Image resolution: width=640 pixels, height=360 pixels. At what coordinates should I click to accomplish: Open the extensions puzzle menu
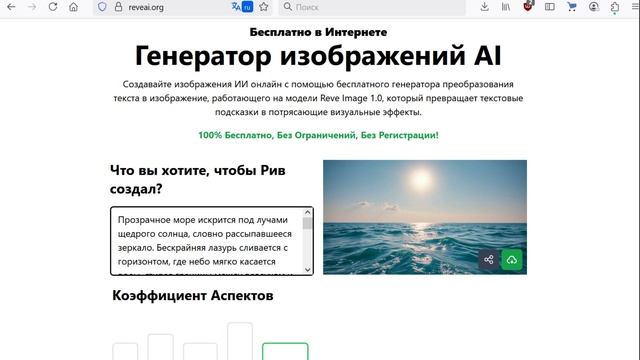pos(615,7)
